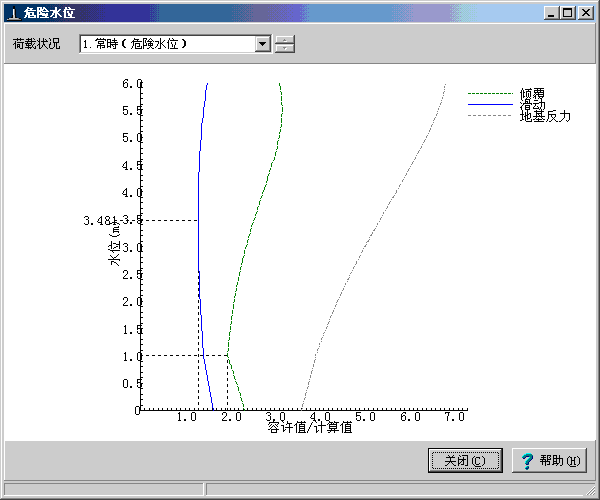
Task: Click the window resize grip in status bar
Action: pyautogui.click(x=590, y=490)
